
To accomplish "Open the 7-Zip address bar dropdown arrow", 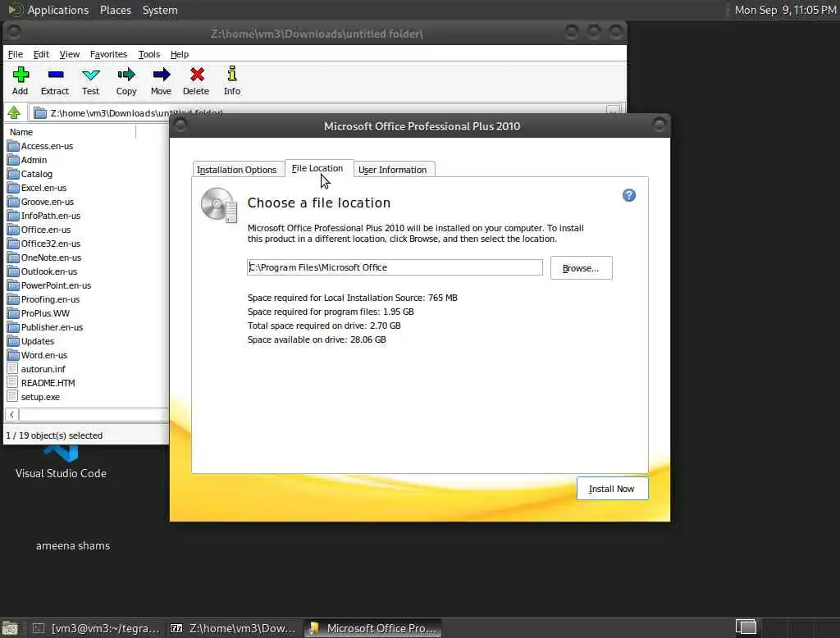I will coord(613,110).
